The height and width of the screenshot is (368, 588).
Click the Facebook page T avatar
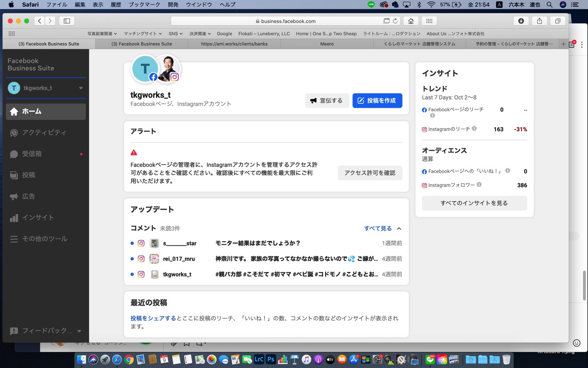144,68
